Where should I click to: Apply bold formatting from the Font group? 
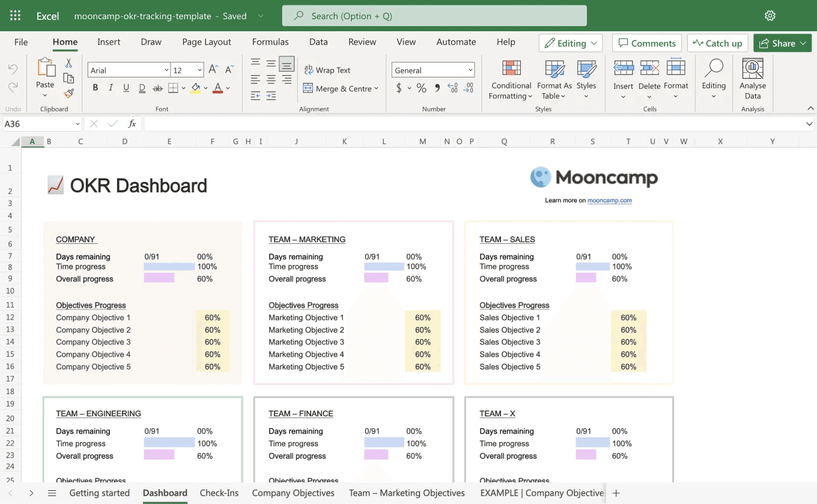pyautogui.click(x=95, y=87)
